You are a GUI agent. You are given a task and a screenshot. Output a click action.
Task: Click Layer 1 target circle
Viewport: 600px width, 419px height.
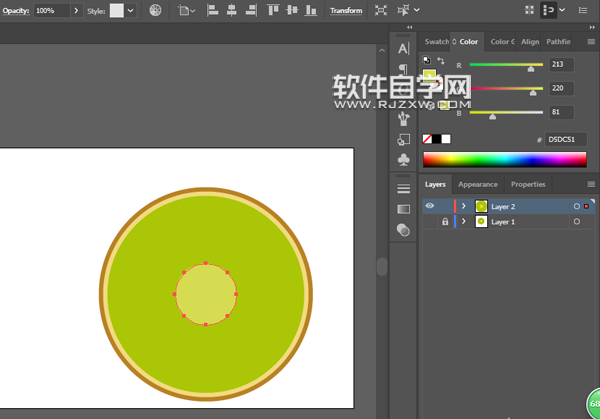[577, 221]
